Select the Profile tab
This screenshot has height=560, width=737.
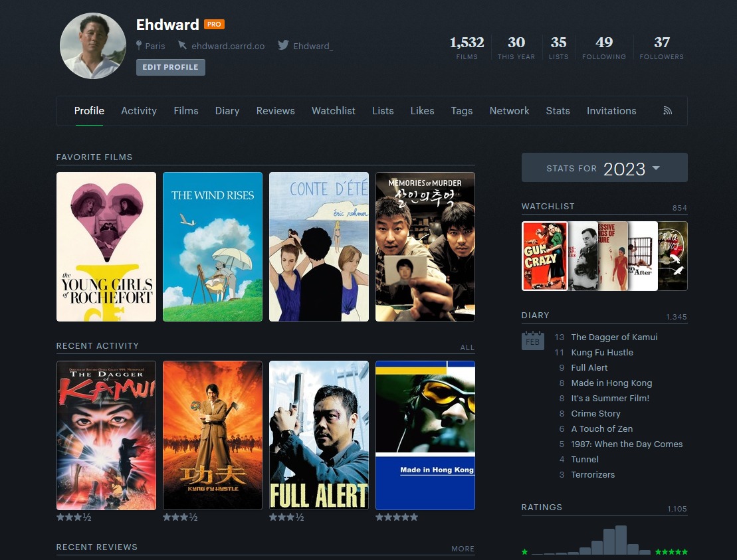(89, 111)
